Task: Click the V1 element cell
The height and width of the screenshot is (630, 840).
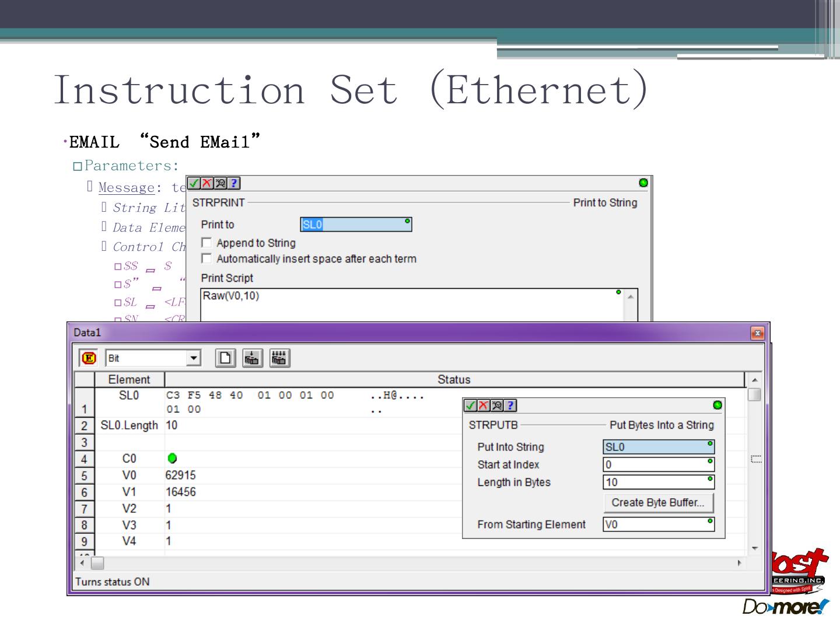Action: coord(129,493)
